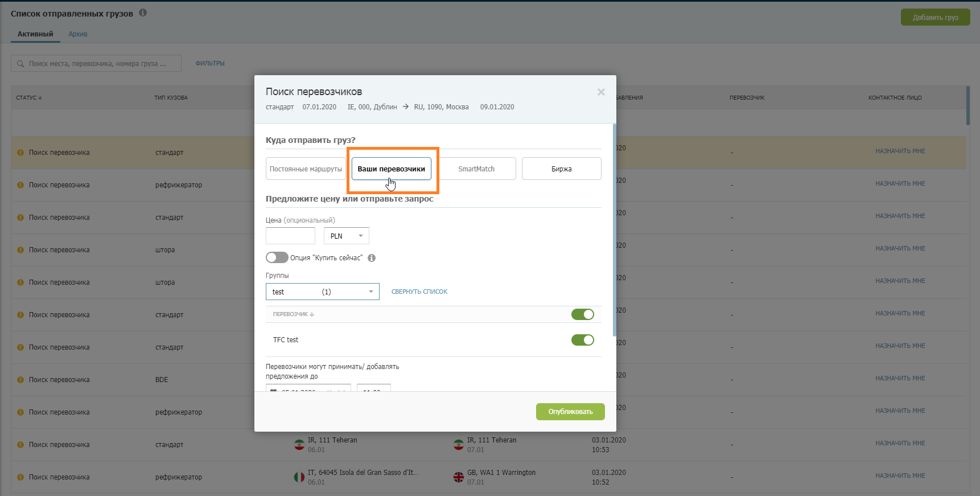This screenshot has height=496, width=980.
Task: Toggle "Купить сейчас" option switch
Action: point(277,257)
